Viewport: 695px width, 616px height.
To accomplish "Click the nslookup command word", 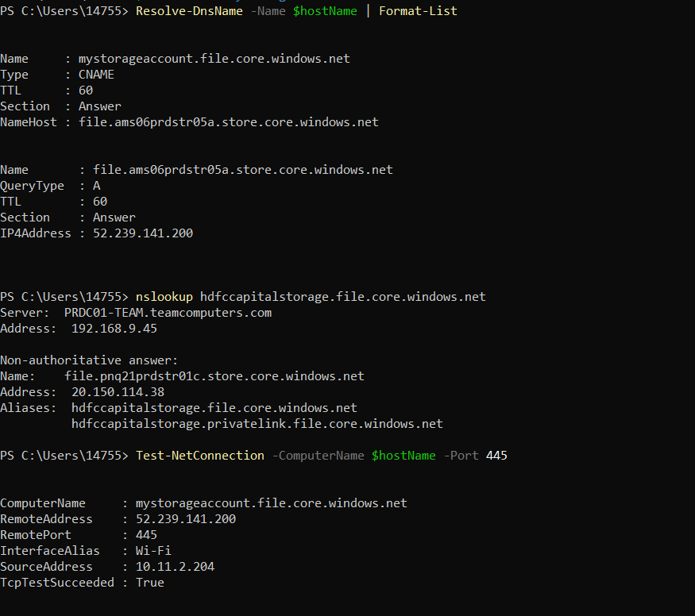I will tap(164, 297).
